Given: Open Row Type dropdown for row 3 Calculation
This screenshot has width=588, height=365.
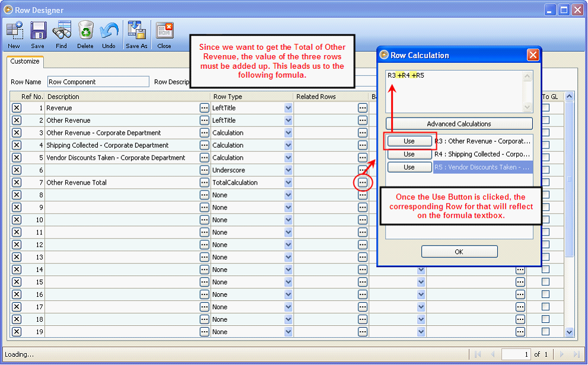Looking at the screenshot, I should click(x=288, y=133).
